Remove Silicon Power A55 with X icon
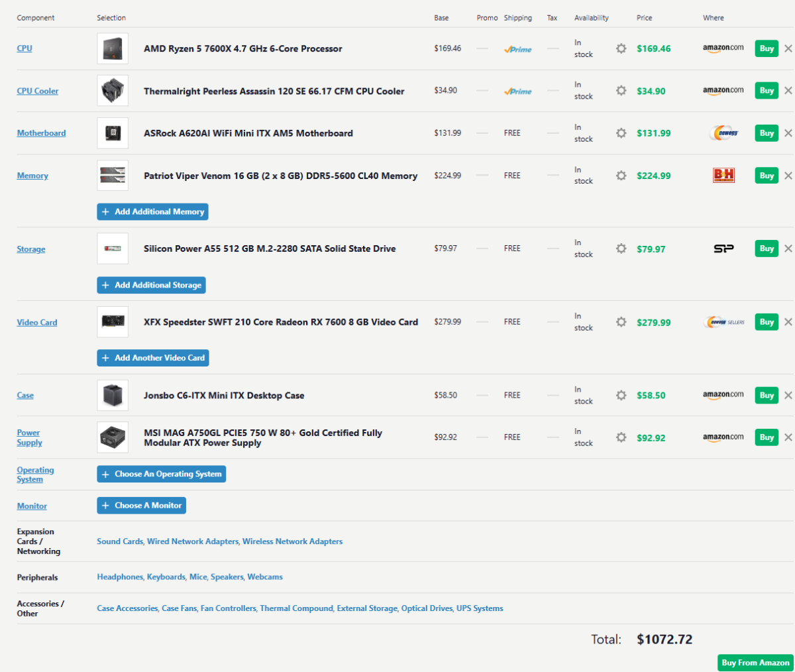The height and width of the screenshot is (672, 795). [x=788, y=249]
